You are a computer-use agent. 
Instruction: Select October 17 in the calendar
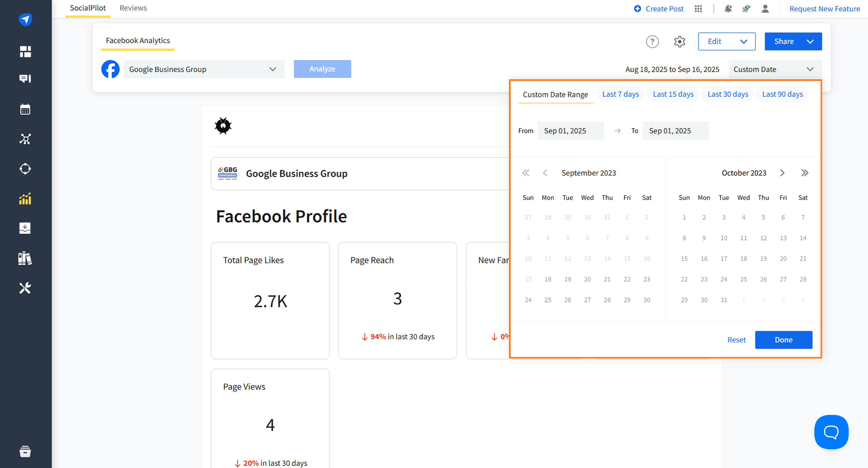pyautogui.click(x=724, y=258)
